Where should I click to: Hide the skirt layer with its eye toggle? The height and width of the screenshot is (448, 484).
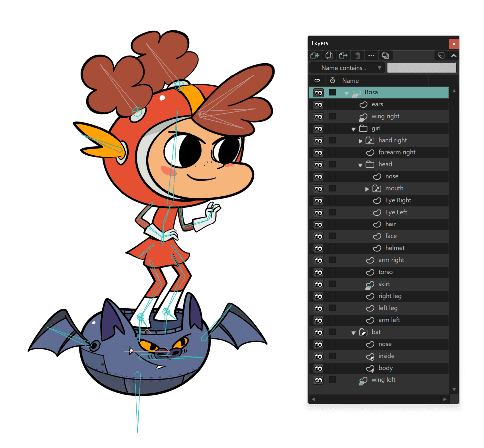tap(318, 284)
